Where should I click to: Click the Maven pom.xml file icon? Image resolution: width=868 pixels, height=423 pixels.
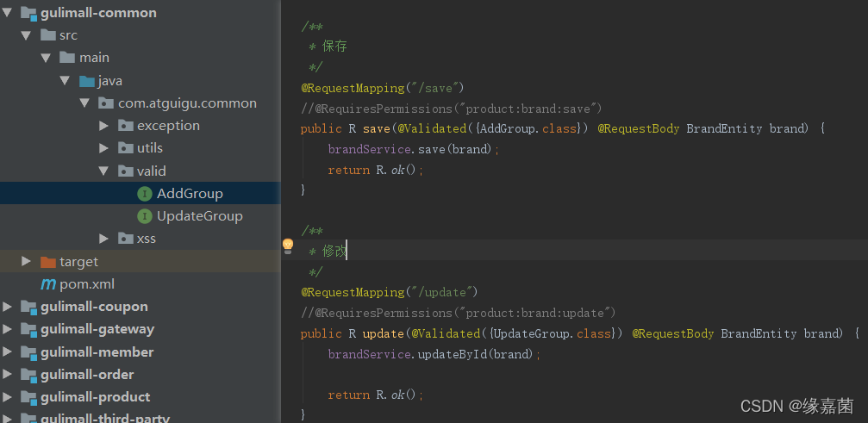coord(48,284)
